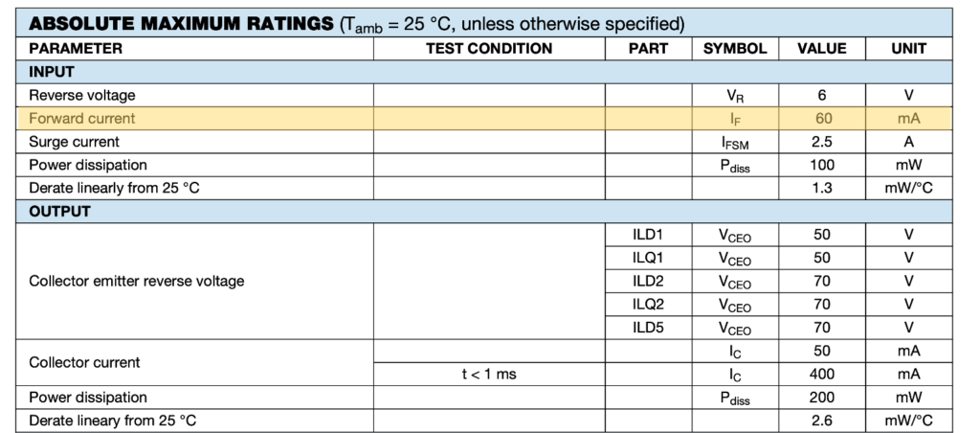Select the INPUT section heading row

point(53,72)
